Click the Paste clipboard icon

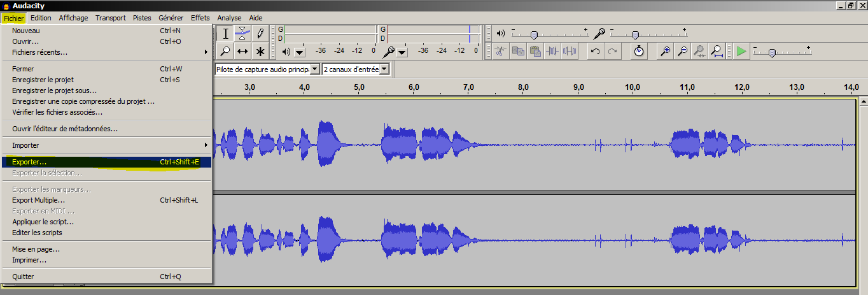click(535, 51)
